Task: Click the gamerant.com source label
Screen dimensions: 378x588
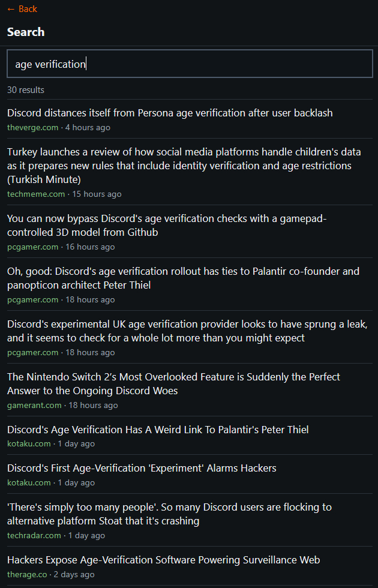Action: pyautogui.click(x=34, y=405)
